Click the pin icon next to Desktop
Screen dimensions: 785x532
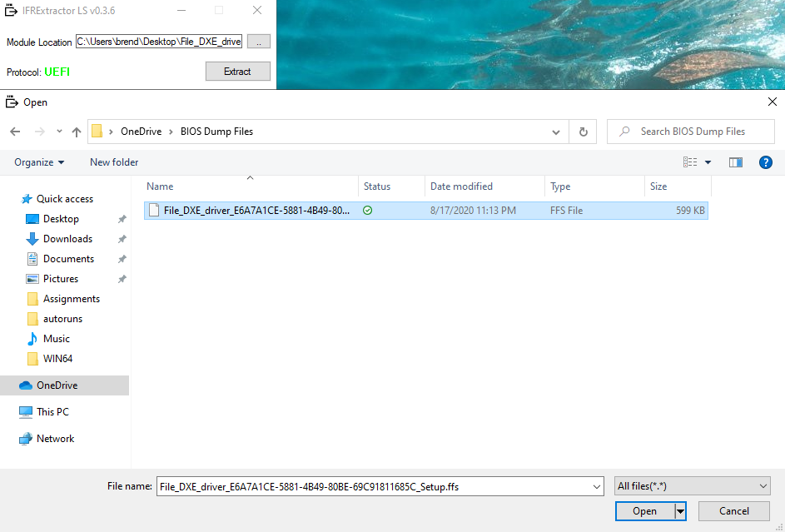click(x=122, y=219)
